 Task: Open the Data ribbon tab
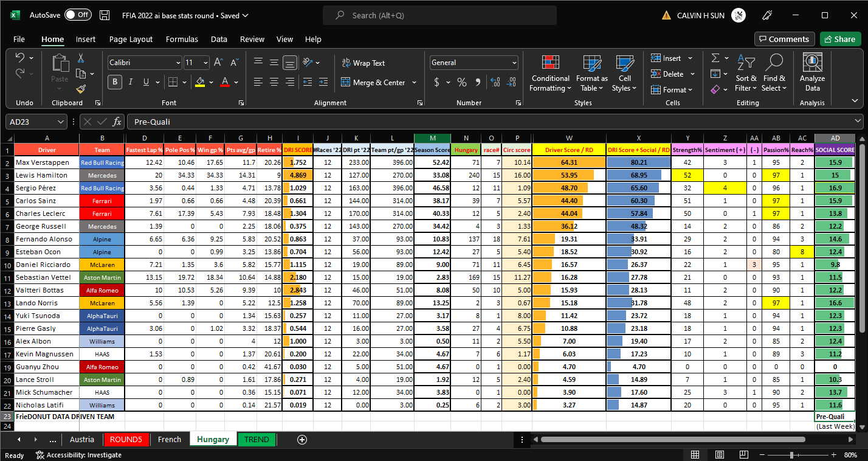click(x=219, y=39)
